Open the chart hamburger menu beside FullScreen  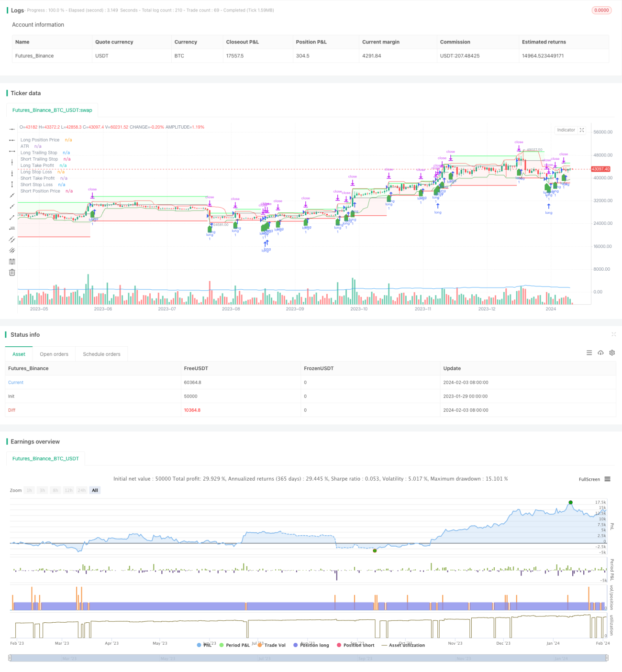[x=607, y=479]
